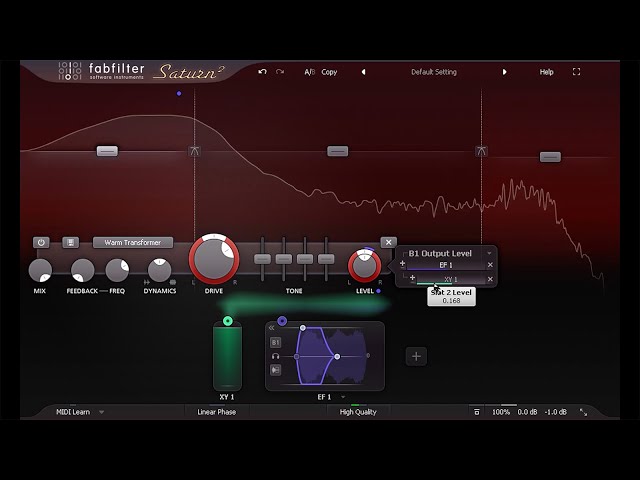
Task: Remove the EF 1 modulation slot
Action: [x=490, y=265]
